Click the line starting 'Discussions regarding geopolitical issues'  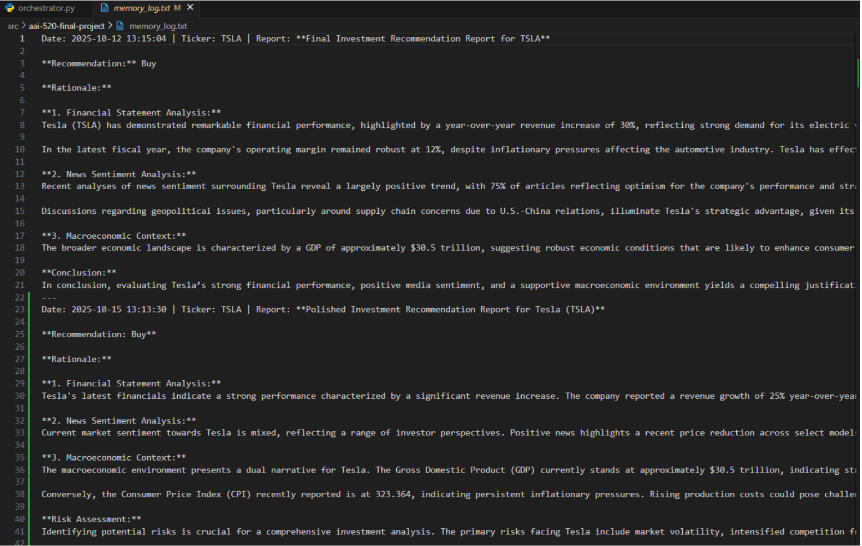(448, 211)
